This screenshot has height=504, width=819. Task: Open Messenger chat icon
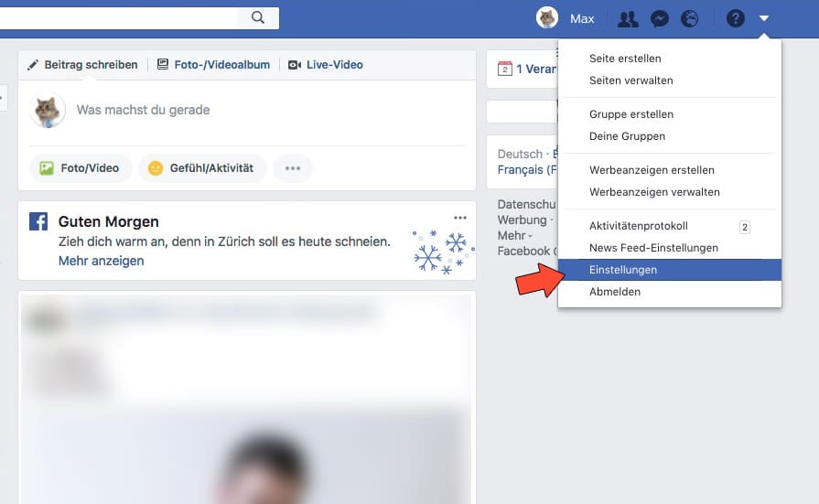(659, 18)
